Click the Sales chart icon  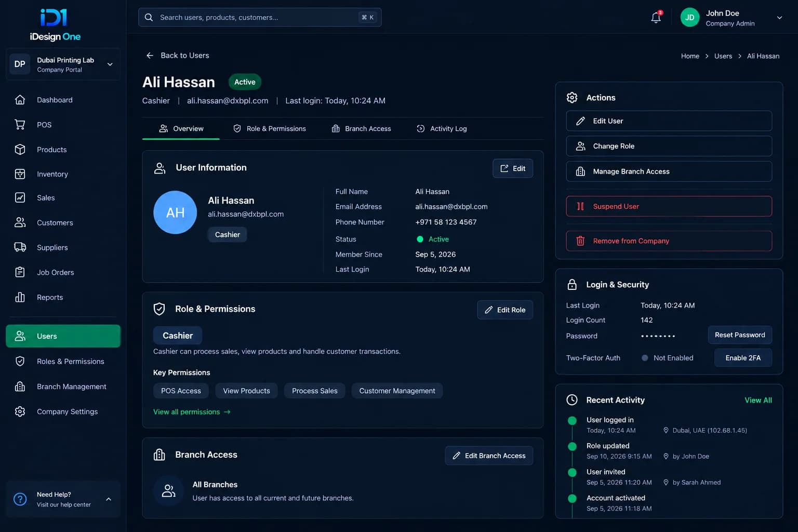(20, 197)
